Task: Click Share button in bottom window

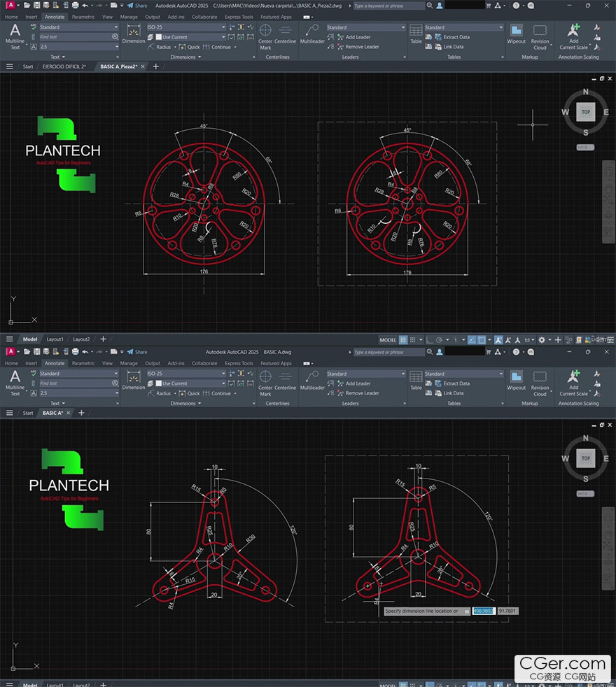Action: 137,351
